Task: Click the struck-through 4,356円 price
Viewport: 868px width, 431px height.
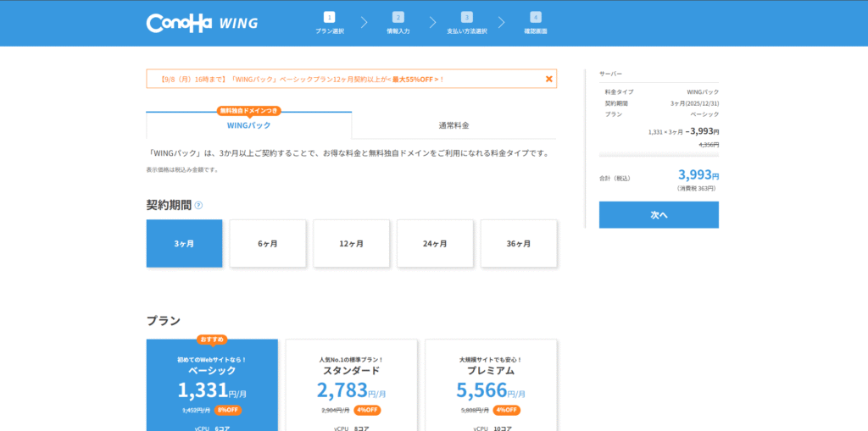Action: click(x=709, y=145)
